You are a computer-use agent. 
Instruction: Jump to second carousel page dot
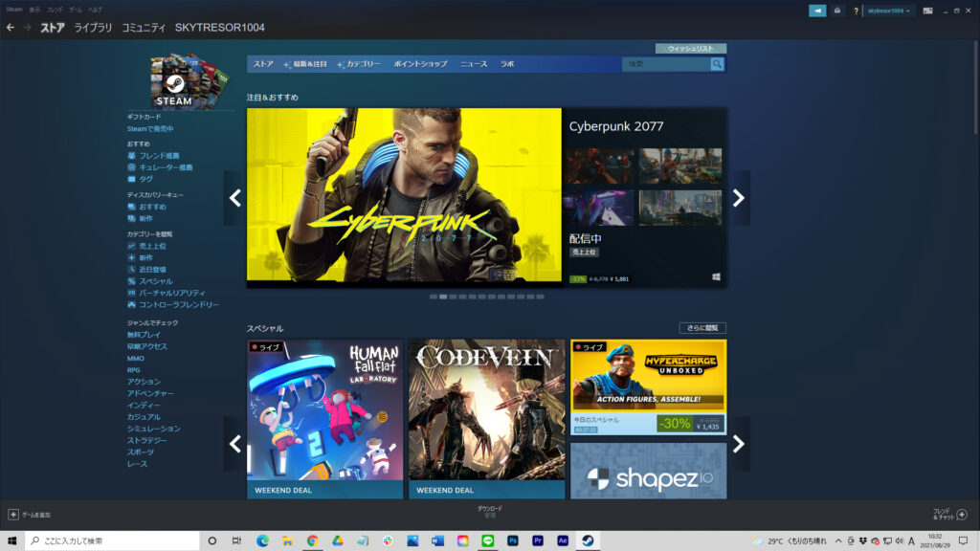tap(443, 297)
